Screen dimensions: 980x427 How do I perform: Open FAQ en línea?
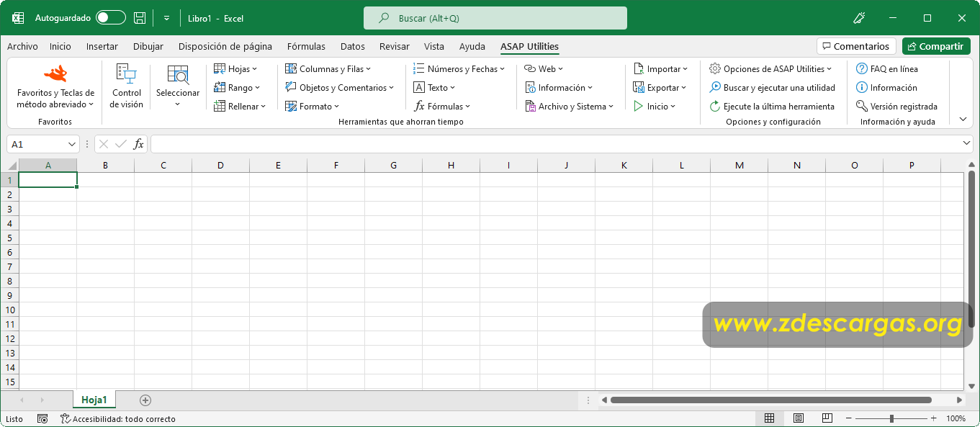point(886,69)
